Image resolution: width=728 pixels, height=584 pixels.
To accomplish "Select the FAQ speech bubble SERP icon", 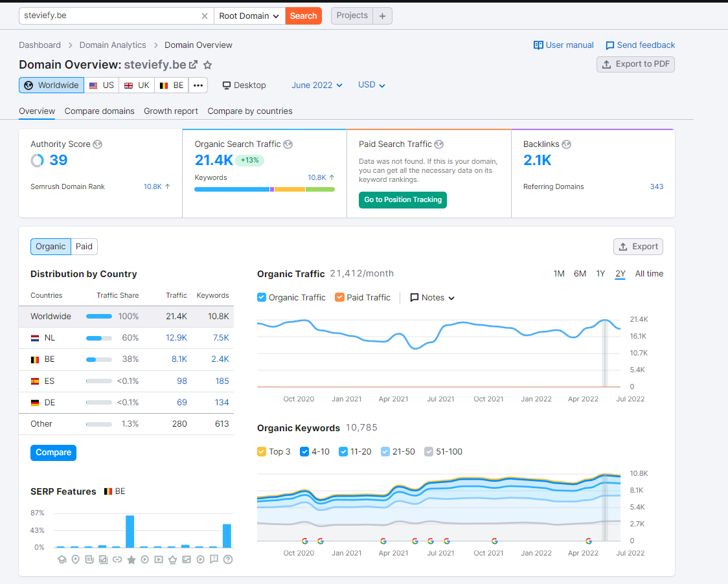I will tap(214, 559).
